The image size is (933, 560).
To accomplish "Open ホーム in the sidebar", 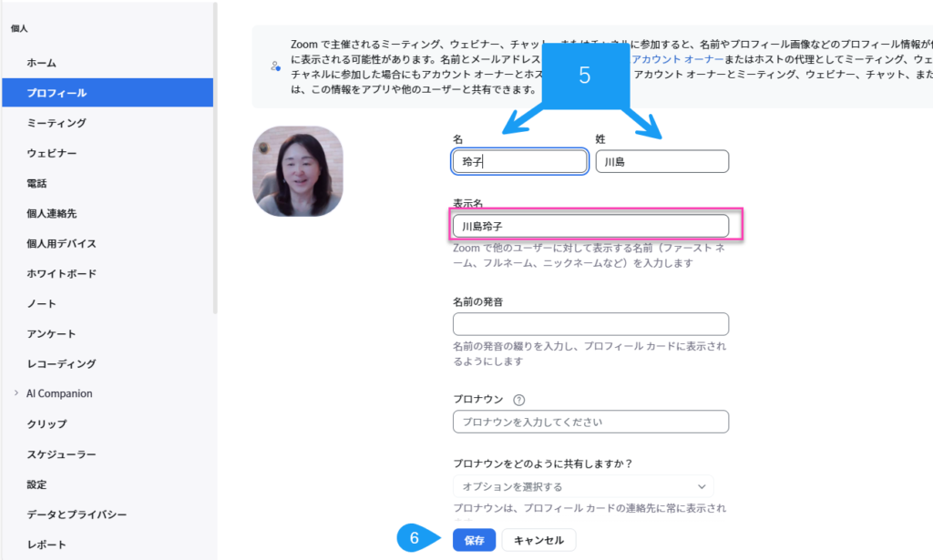I will [42, 63].
